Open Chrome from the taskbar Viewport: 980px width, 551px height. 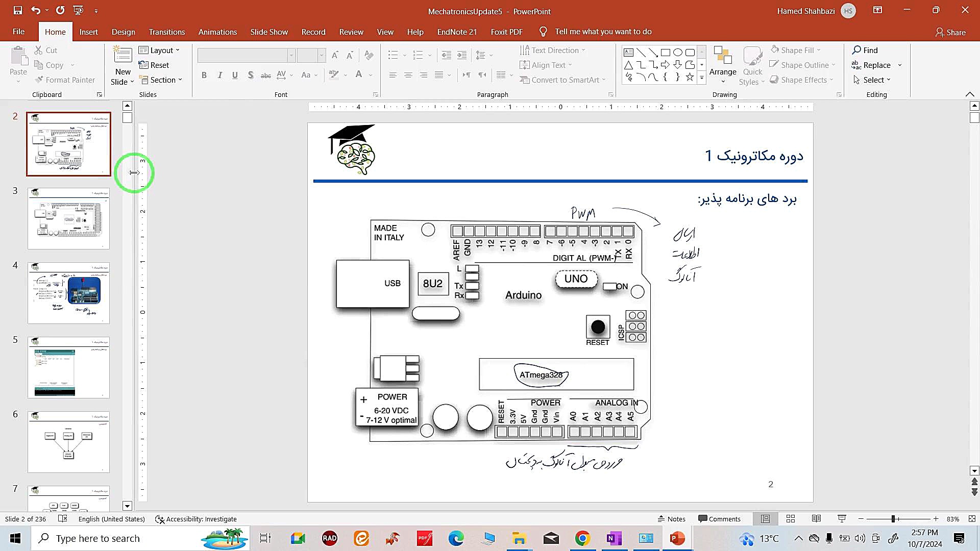pyautogui.click(x=582, y=538)
